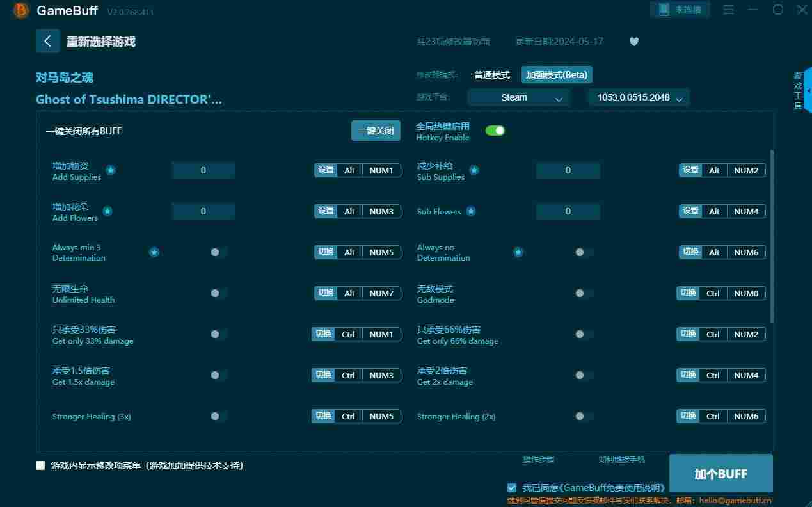The width and height of the screenshot is (812, 507).
Task: Check the in-game trainer menu display checkbox
Action: [x=41, y=465]
